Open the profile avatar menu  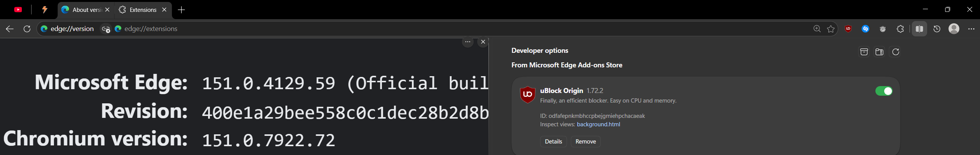(x=954, y=29)
